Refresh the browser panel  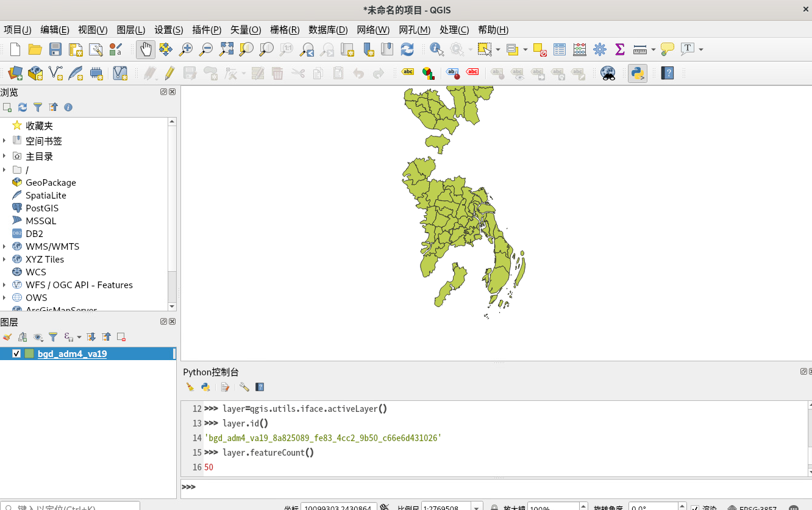pyautogui.click(x=23, y=107)
